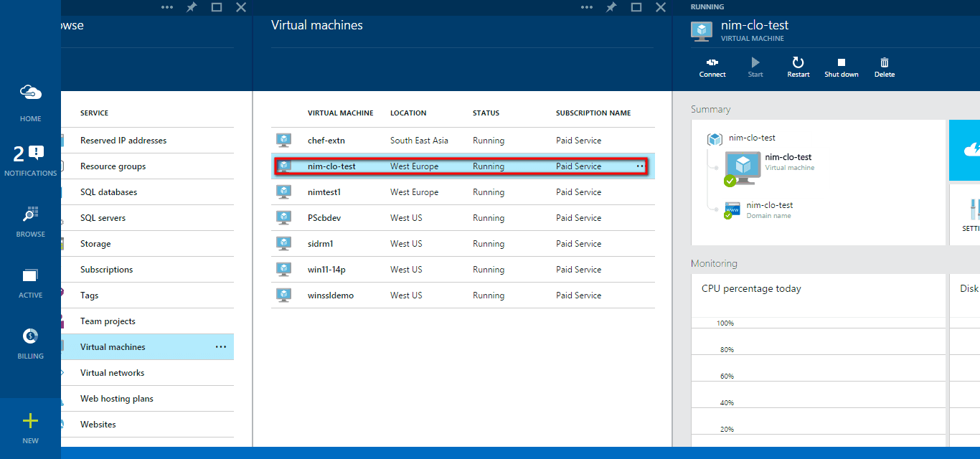This screenshot has height=459, width=980.
Task: Delete the nim-clo-test virtual machine
Action: 885,64
